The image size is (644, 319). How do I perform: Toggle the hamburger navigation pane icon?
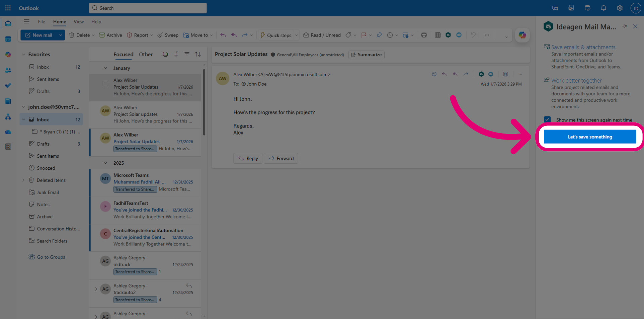(26, 21)
